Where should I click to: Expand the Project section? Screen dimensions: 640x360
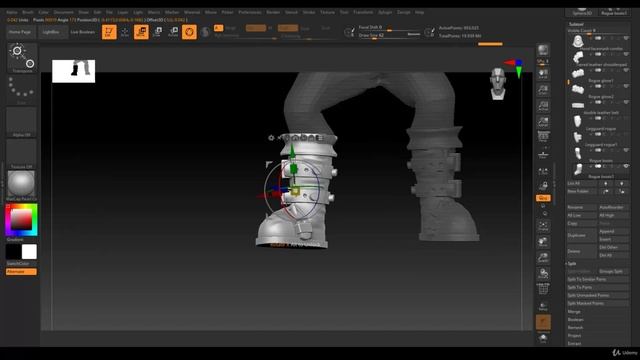coord(574,336)
